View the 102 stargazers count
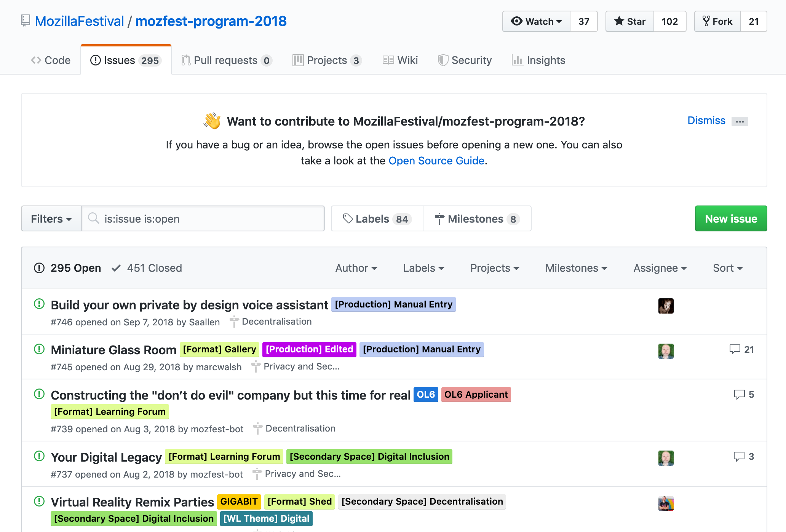This screenshot has height=532, width=786. 670,21
